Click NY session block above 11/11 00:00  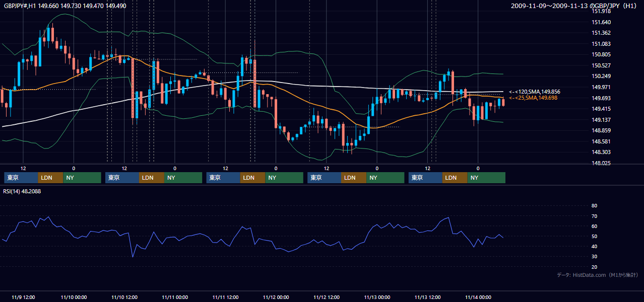183,178
